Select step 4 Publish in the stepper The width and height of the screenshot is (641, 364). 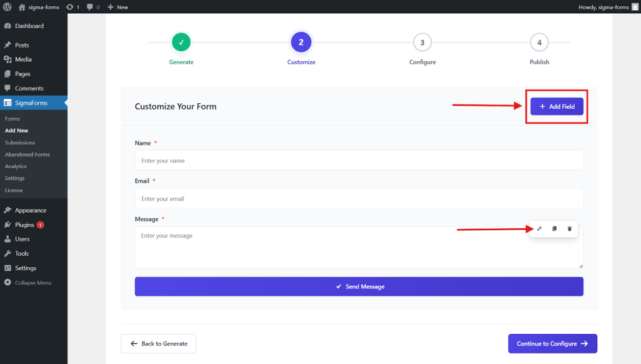point(539,41)
